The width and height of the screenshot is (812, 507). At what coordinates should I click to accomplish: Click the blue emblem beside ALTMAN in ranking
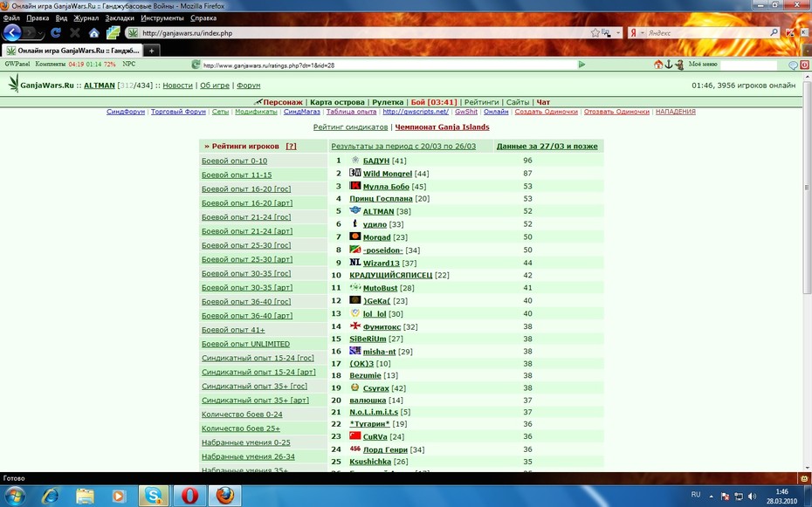click(354, 210)
